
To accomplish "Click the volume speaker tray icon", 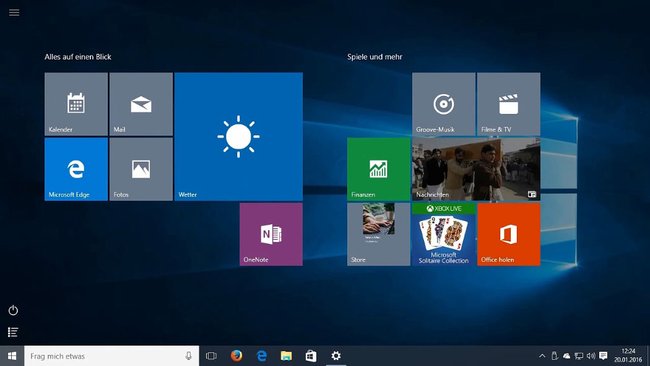I will tap(591, 356).
